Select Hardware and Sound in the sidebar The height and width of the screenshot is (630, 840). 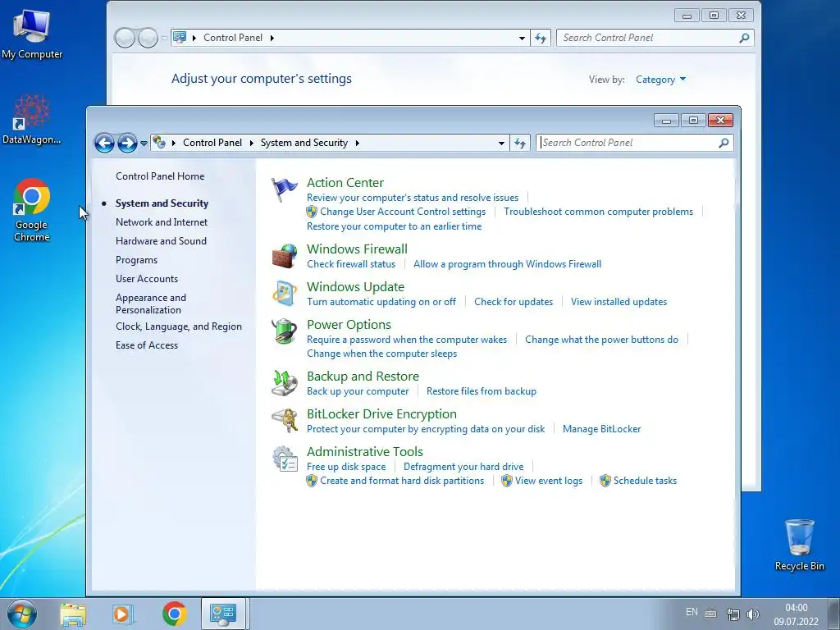(x=161, y=241)
